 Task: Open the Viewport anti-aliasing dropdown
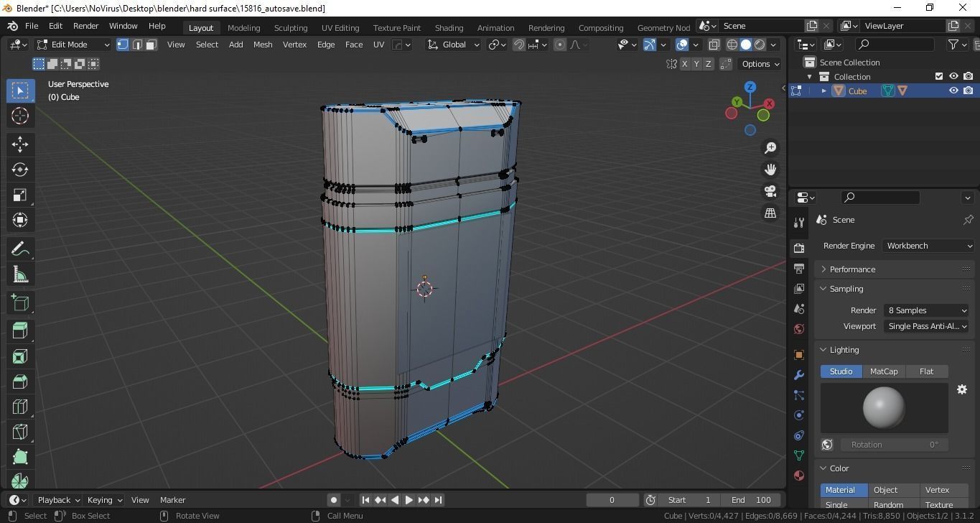[926, 326]
